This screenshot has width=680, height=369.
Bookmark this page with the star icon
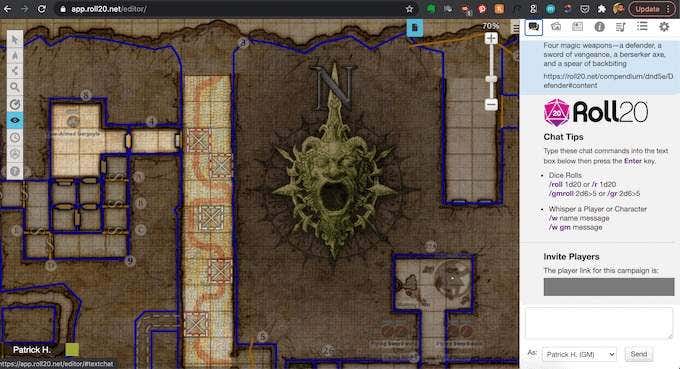point(409,9)
